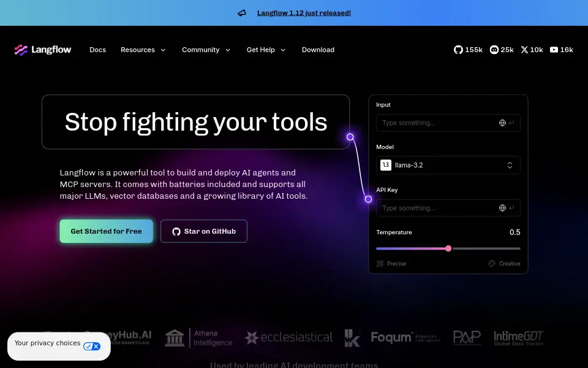The height and width of the screenshot is (368, 588).
Task: Click the Langflow logo
Action: [43, 50]
